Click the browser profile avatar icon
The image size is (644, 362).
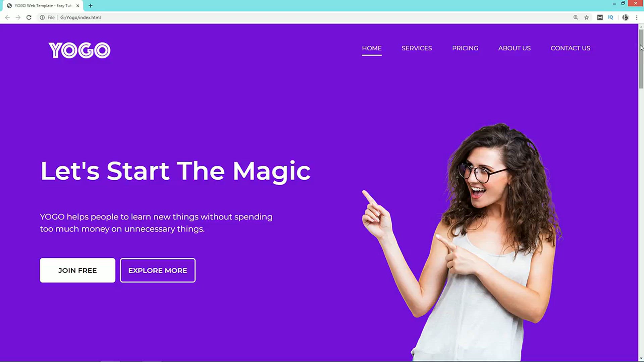pos(626,18)
